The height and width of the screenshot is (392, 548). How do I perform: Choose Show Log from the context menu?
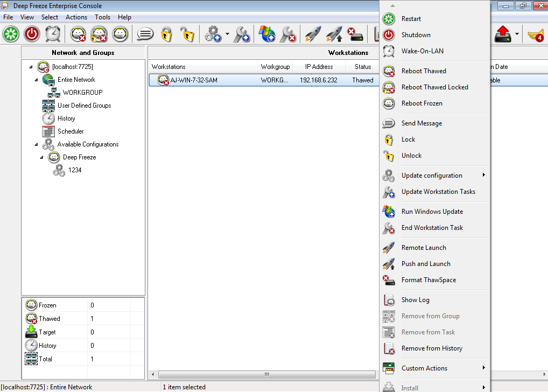[414, 299]
